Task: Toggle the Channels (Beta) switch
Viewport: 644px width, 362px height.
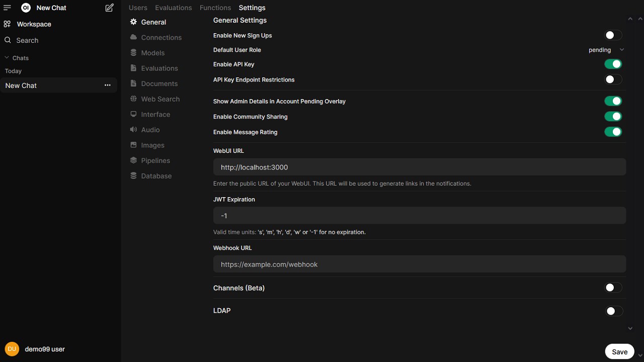Action: tap(613, 288)
